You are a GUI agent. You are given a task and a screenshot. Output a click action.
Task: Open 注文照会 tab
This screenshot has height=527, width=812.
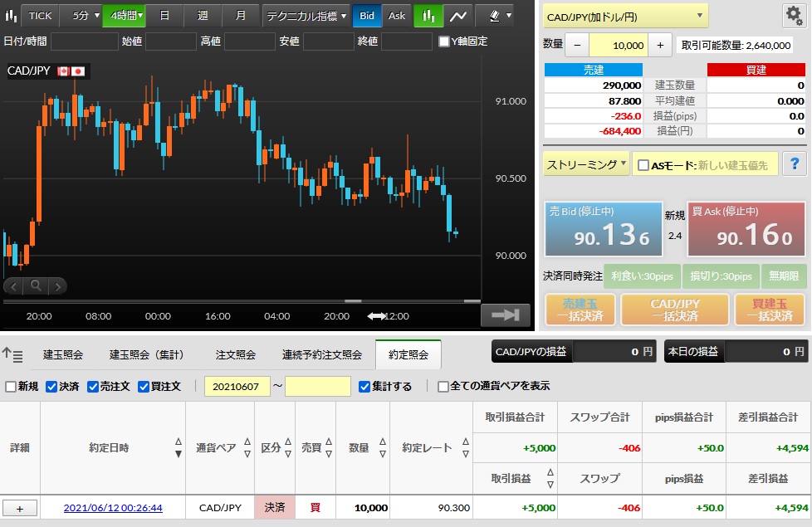click(x=236, y=355)
